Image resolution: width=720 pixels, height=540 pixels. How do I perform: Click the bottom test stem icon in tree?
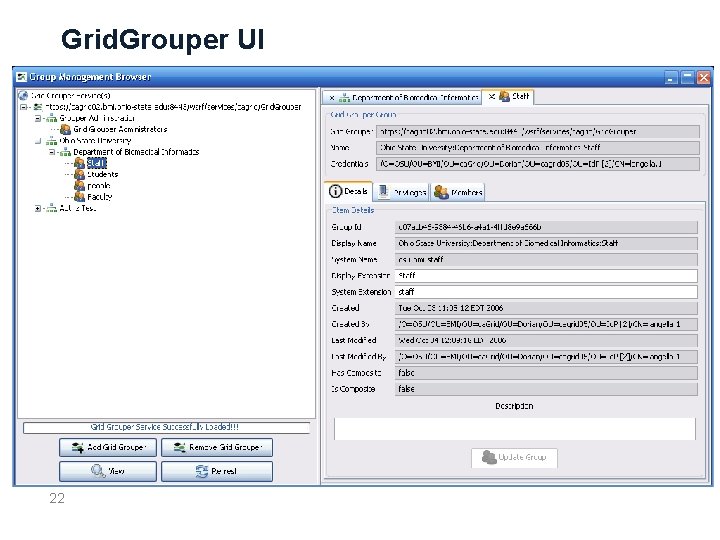pyautogui.click(x=51, y=208)
